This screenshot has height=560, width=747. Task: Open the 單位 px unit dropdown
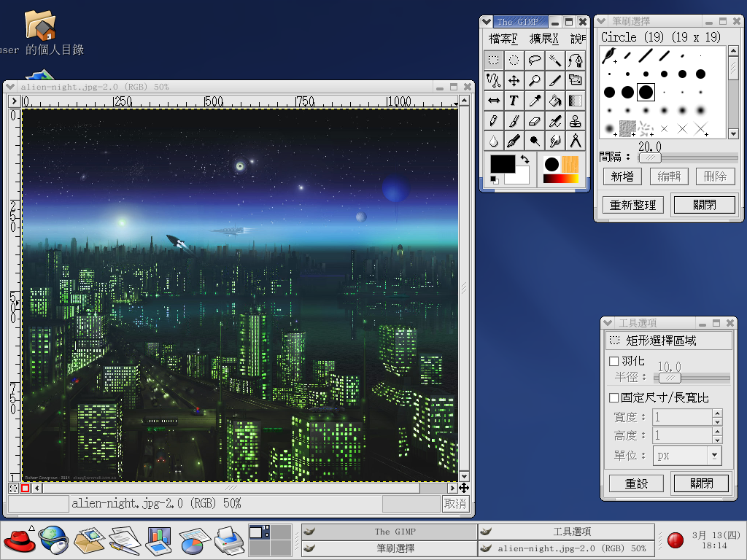(713, 455)
